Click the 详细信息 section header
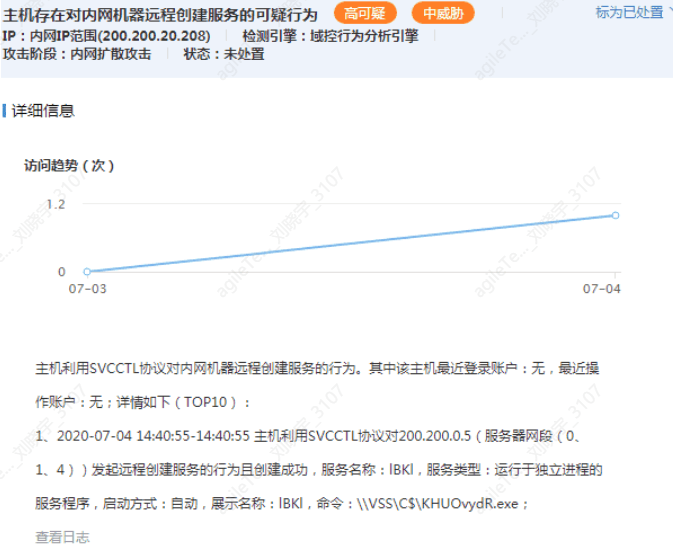The image size is (673, 549). click(42, 110)
